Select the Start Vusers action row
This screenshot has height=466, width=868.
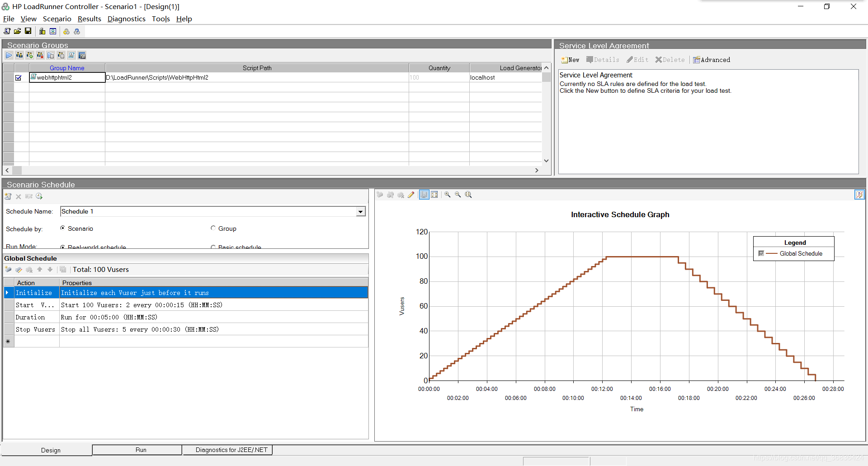click(x=185, y=305)
